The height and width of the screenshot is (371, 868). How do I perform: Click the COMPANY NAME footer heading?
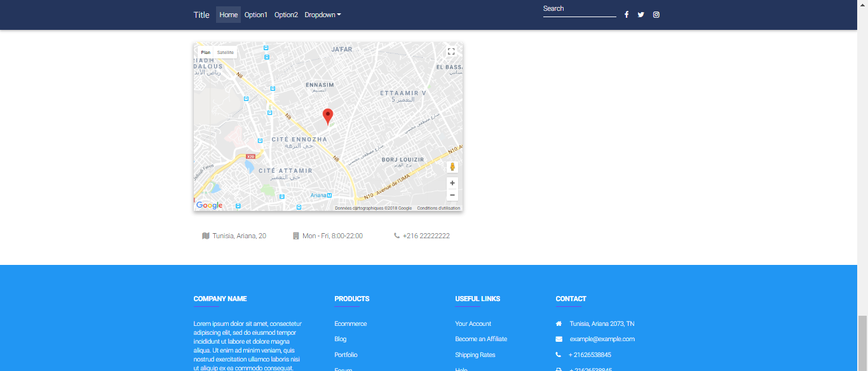pos(220,299)
